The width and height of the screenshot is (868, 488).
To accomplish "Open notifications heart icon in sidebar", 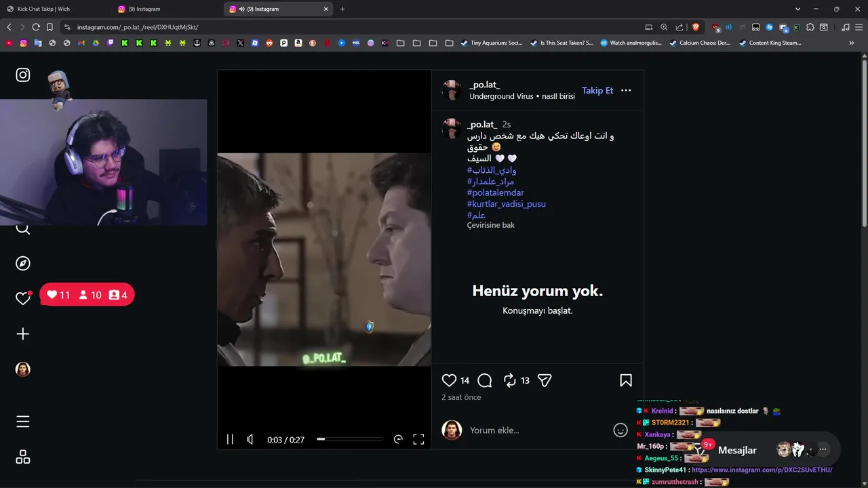I will pyautogui.click(x=23, y=298).
